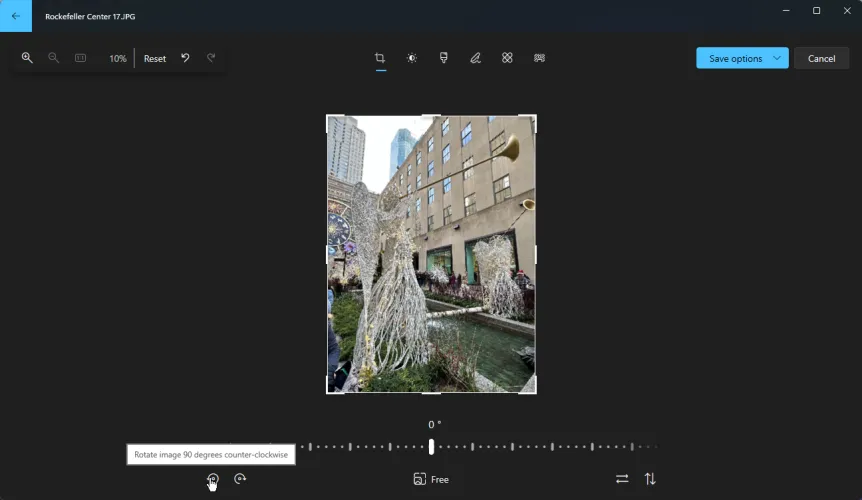
Task: Open the Erase tool
Action: coord(507,58)
